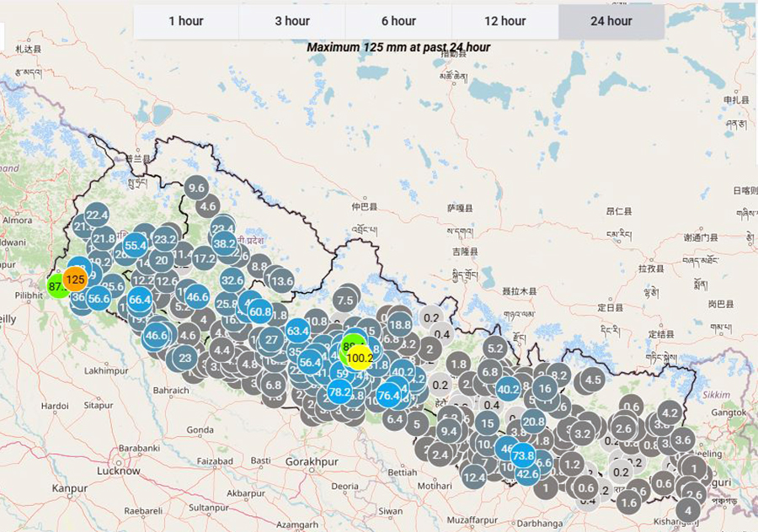Click the 55.4 rainfall marker
The image size is (758, 532).
136,246
